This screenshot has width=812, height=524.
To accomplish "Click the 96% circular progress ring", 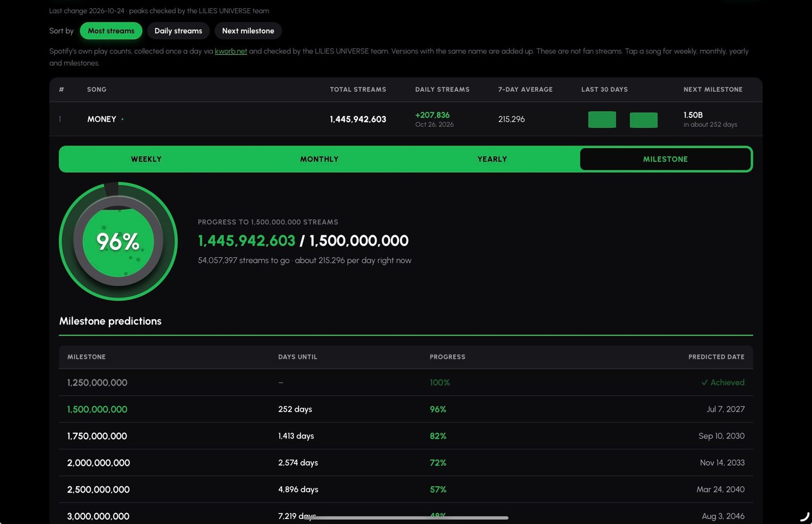I will pyautogui.click(x=118, y=241).
